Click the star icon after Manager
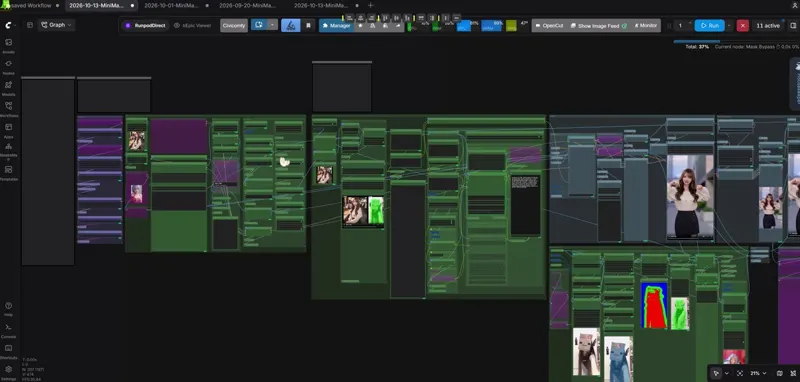This screenshot has width=800, height=382. click(361, 26)
